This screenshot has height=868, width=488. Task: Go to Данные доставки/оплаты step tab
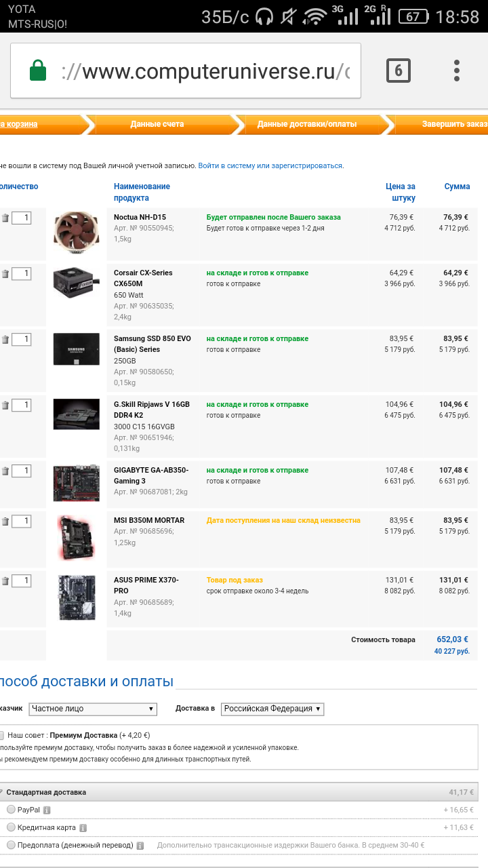pos(307,124)
